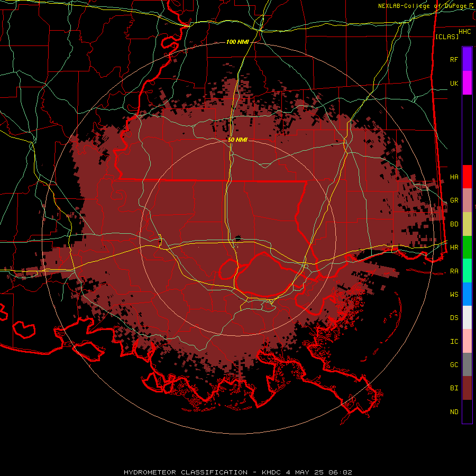Click the 50 NMI range ring label
Screen dimensions: 476x476
tap(237, 140)
